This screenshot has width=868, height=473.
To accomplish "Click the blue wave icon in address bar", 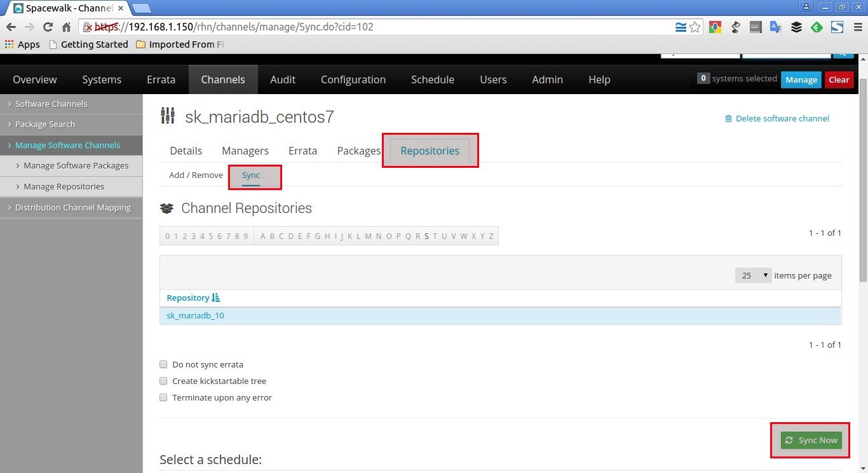I will coord(681,27).
